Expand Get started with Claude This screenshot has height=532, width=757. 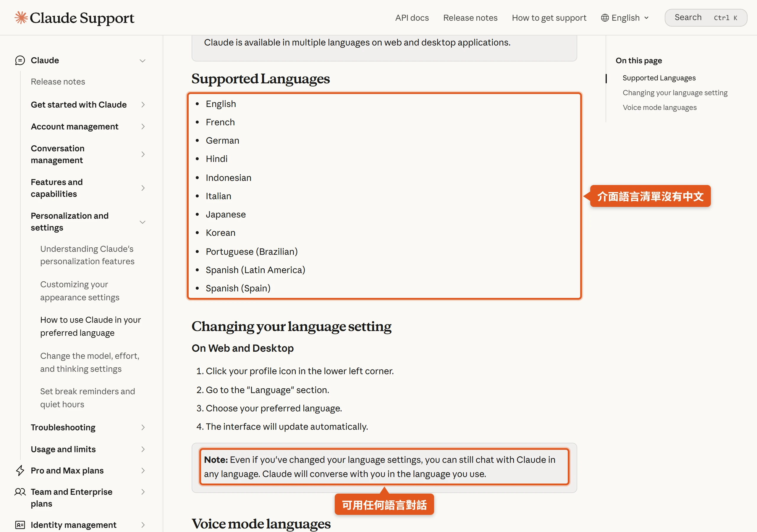click(143, 105)
